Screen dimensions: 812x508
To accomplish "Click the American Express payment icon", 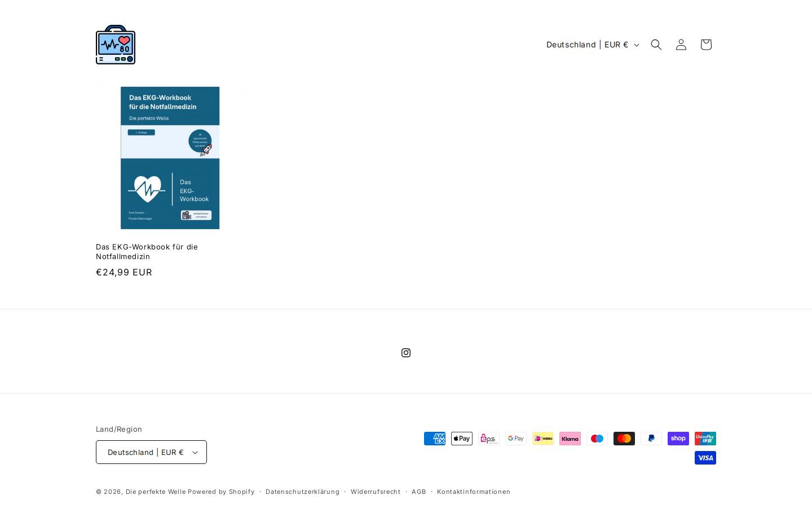I will (x=435, y=439).
